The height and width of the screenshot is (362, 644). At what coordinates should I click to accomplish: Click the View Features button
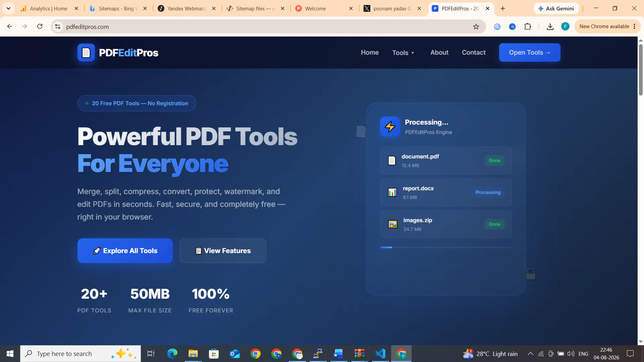click(223, 251)
